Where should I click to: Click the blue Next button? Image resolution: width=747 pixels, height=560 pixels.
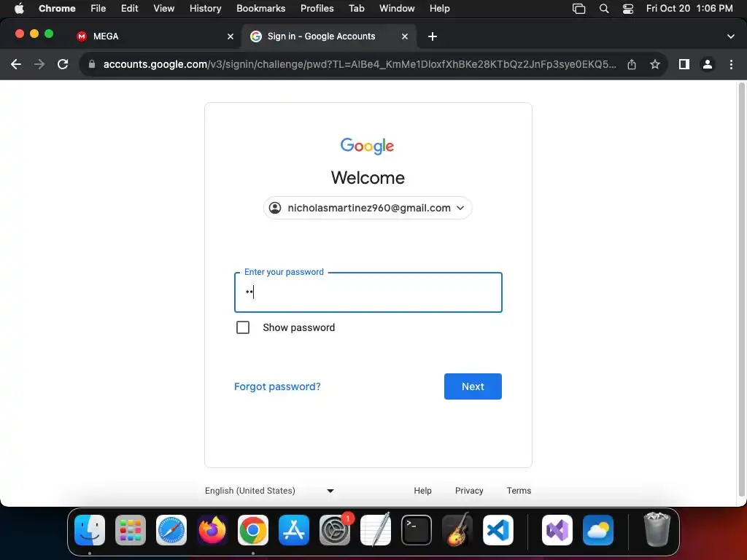click(x=473, y=386)
